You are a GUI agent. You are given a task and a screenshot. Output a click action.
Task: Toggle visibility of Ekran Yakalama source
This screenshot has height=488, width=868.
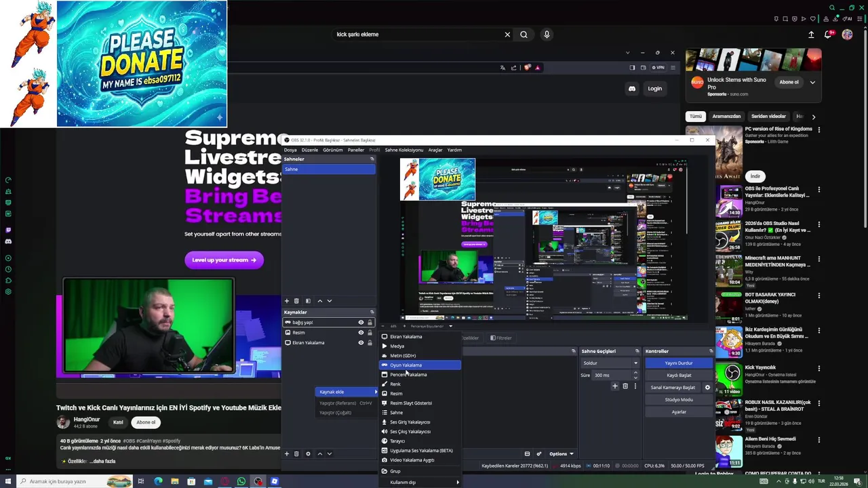pos(361,343)
